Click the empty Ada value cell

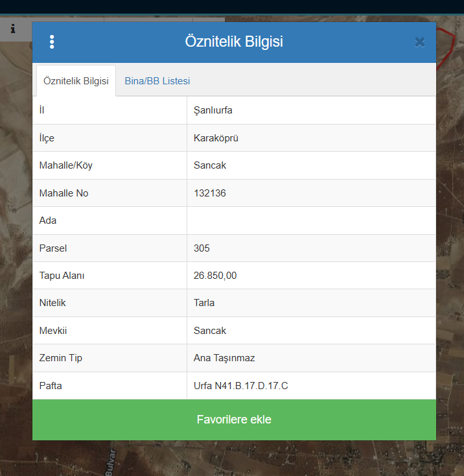[311, 220]
